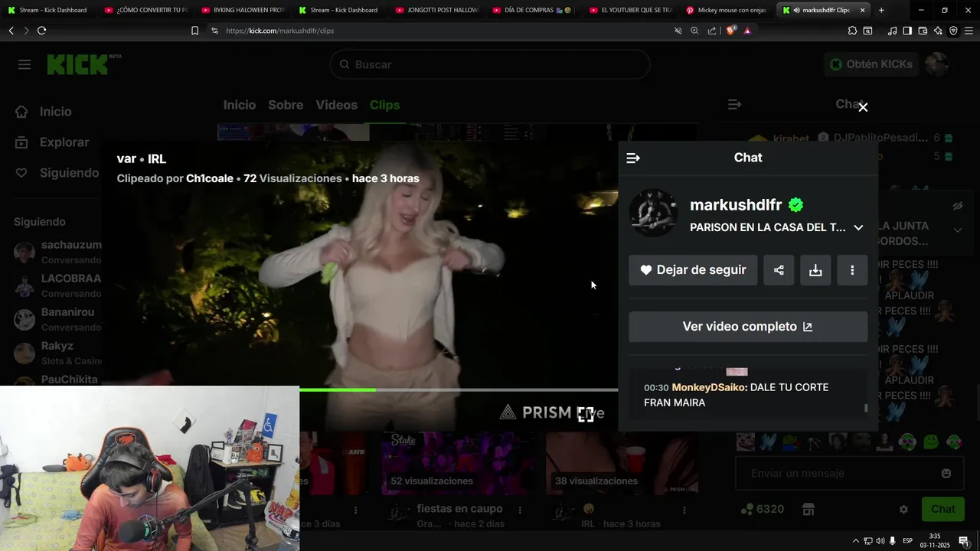Open the 52 visualizaciones clip thumbnail
980x551 pixels.
click(457, 463)
